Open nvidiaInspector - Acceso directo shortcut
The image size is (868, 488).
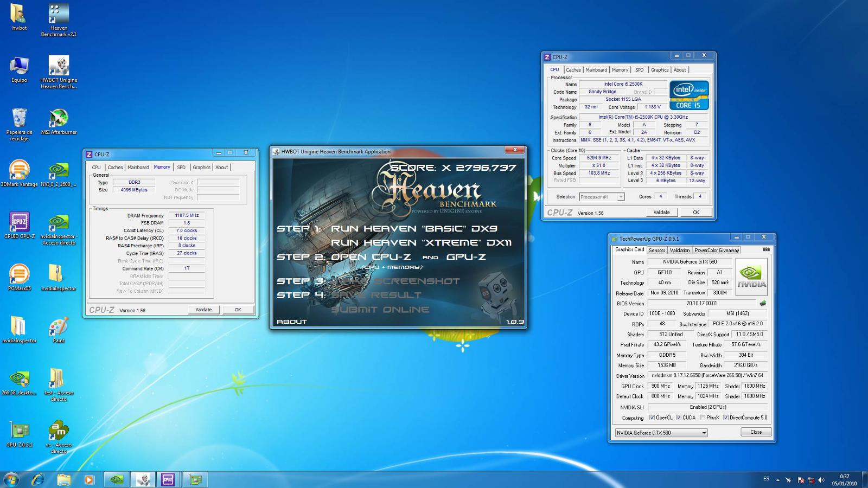point(59,229)
